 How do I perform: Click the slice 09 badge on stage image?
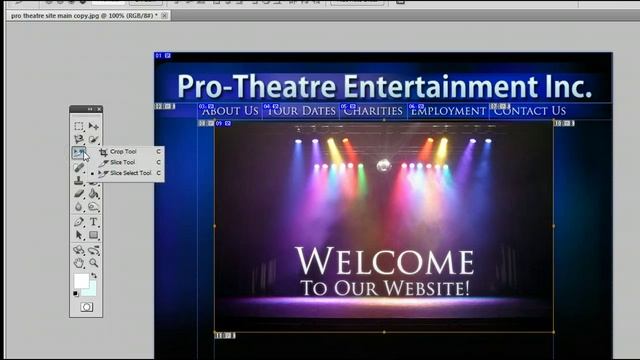tap(223, 123)
